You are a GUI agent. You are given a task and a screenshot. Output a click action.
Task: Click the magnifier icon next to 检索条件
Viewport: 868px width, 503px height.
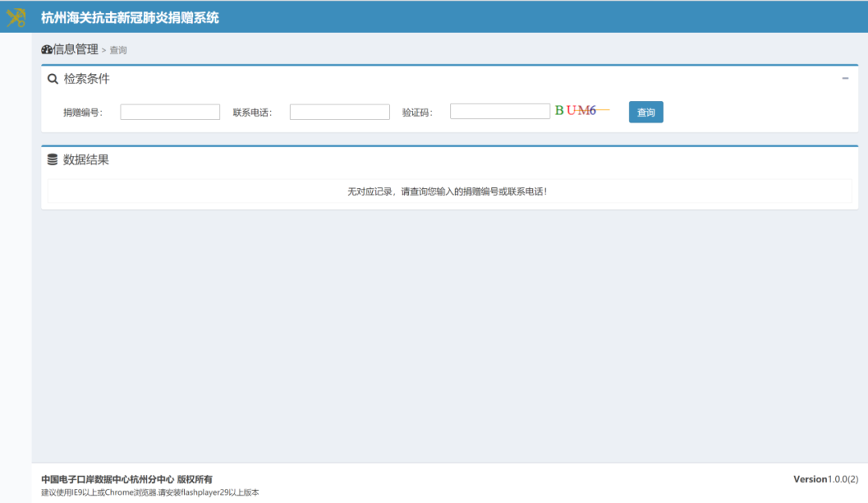(53, 79)
